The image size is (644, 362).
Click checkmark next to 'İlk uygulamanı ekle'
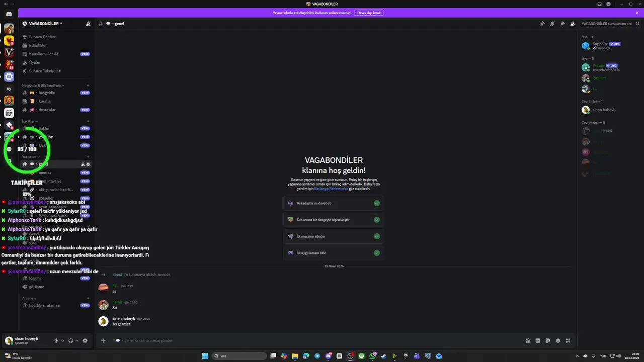point(377,253)
